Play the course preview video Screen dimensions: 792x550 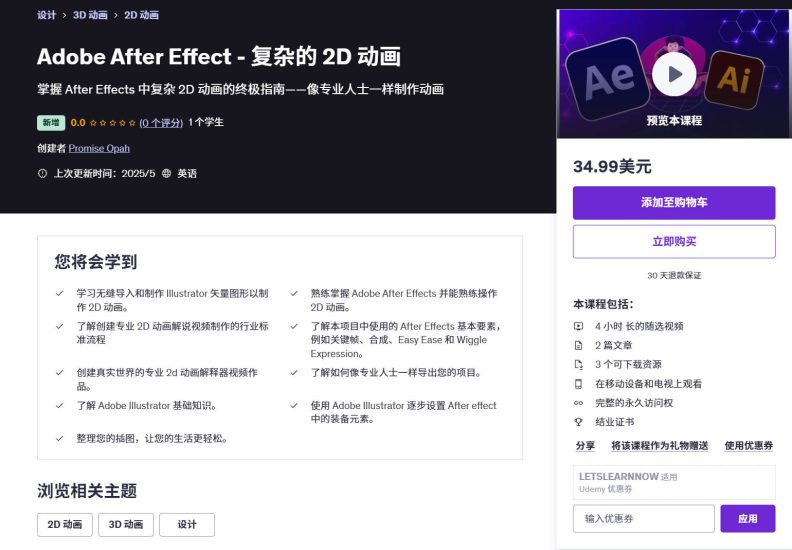(x=674, y=74)
